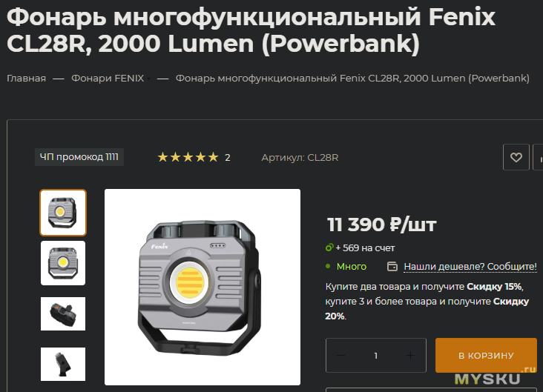Open the main Fenix CL28R product image
The image size is (543, 392).
(x=203, y=287)
